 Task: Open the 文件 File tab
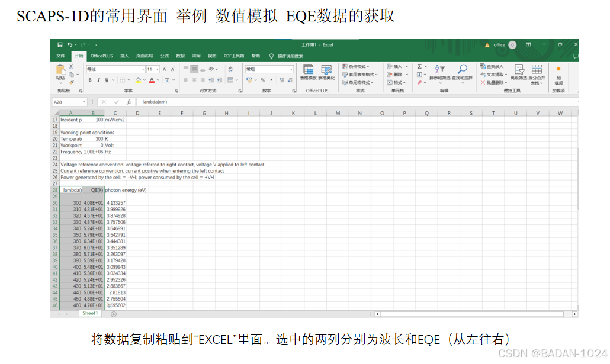coord(60,56)
